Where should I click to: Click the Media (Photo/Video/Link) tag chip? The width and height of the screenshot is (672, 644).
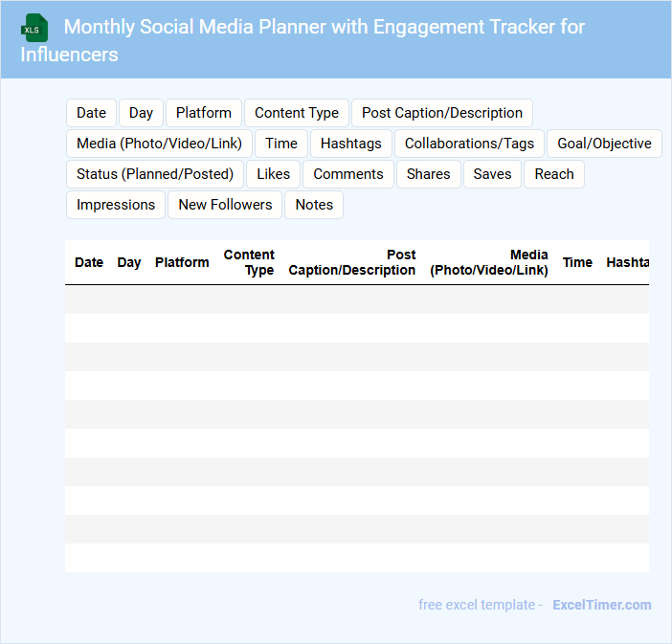pos(159,144)
